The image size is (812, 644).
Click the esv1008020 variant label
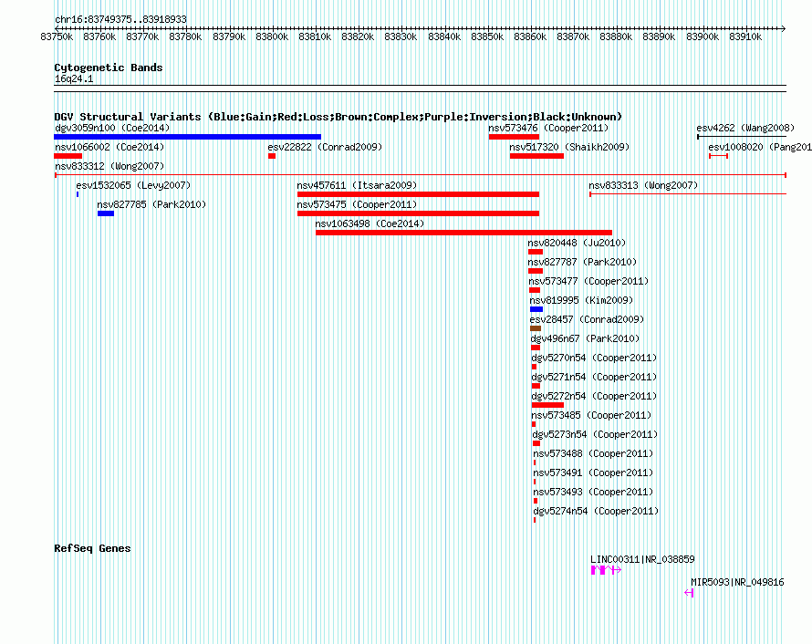point(760,147)
